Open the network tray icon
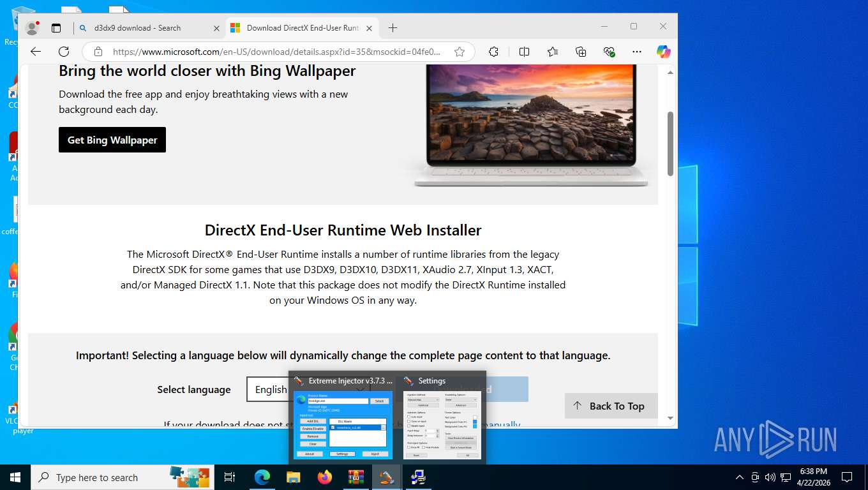 click(786, 477)
